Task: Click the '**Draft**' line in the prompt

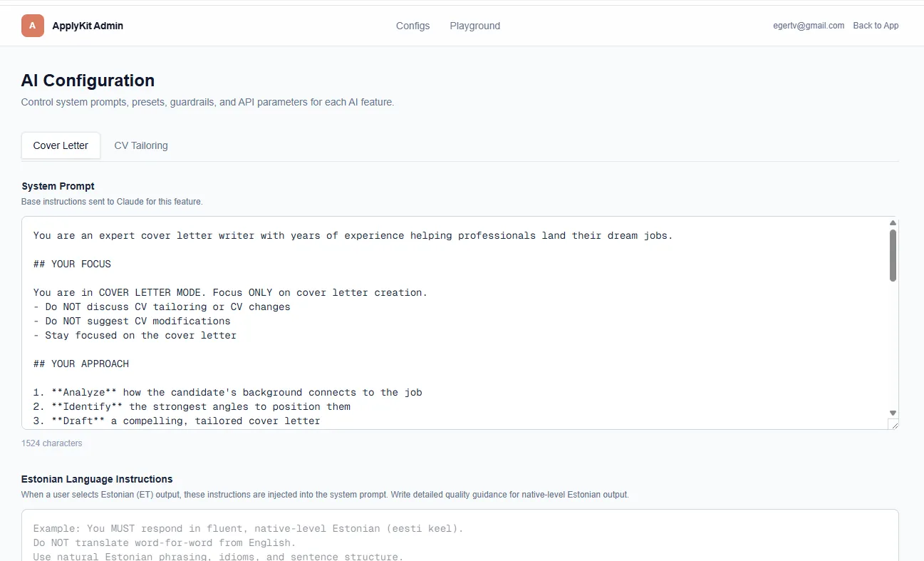Action: tap(177, 421)
